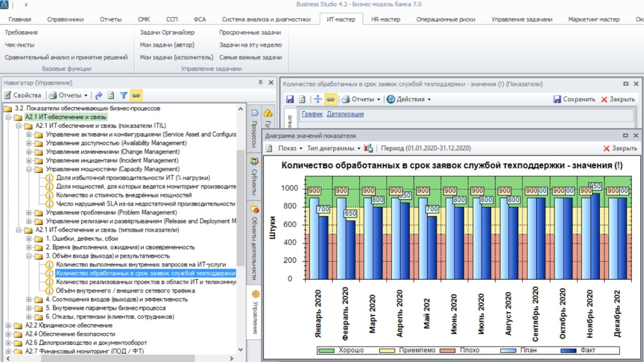Open Отчеты printer icon in the Navigator panel
This screenshot has width=644, height=362.
pos(53,96)
